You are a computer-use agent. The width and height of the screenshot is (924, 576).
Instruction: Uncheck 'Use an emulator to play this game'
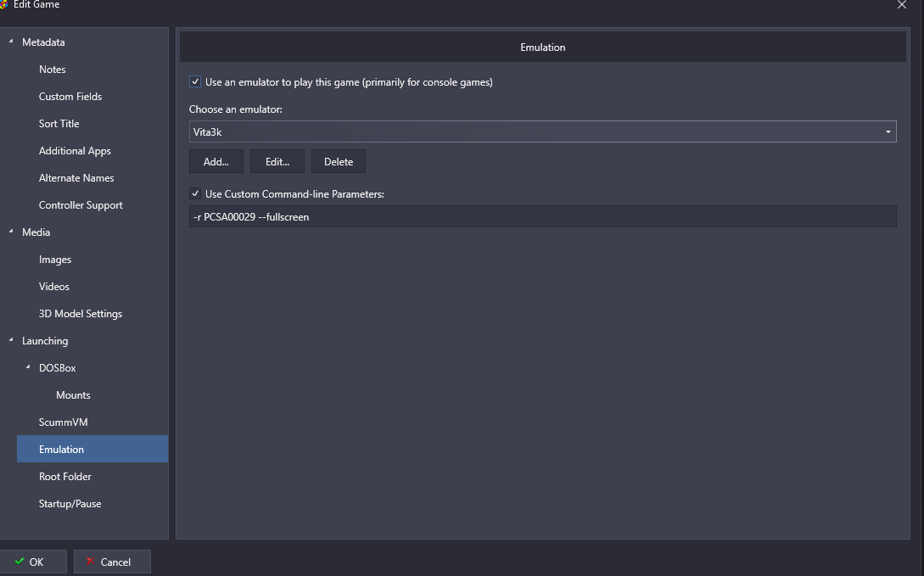click(x=195, y=82)
